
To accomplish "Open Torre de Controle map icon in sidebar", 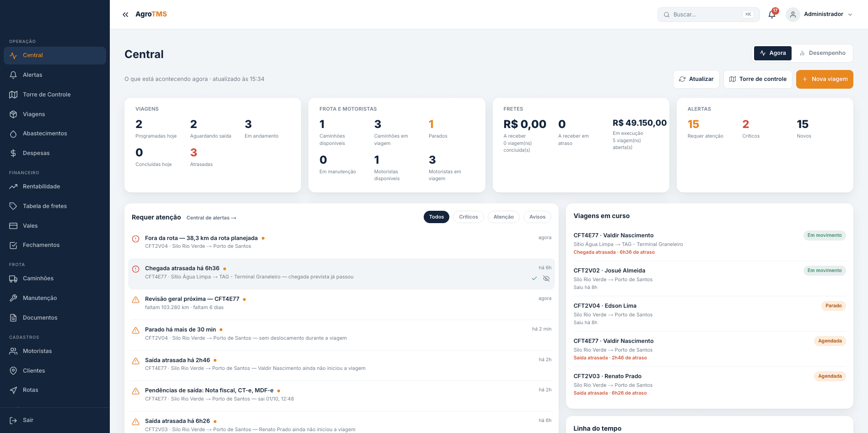I will [13, 95].
